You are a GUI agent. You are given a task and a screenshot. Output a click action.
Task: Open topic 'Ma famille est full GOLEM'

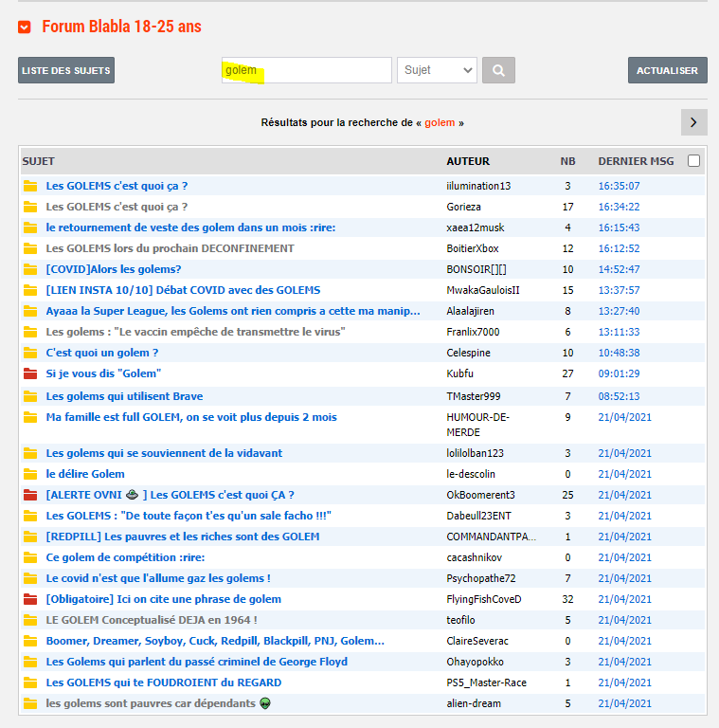190,417
